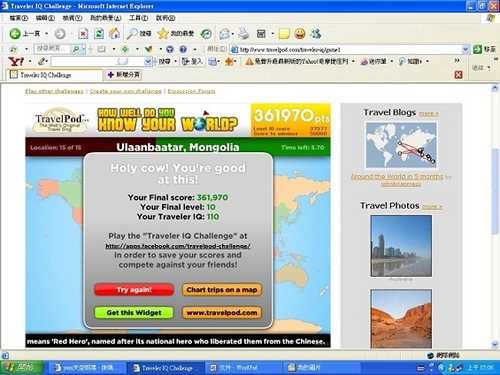Screen dimensions: 500x375
Task: Click the Get this Widget button
Action: [x=134, y=313]
